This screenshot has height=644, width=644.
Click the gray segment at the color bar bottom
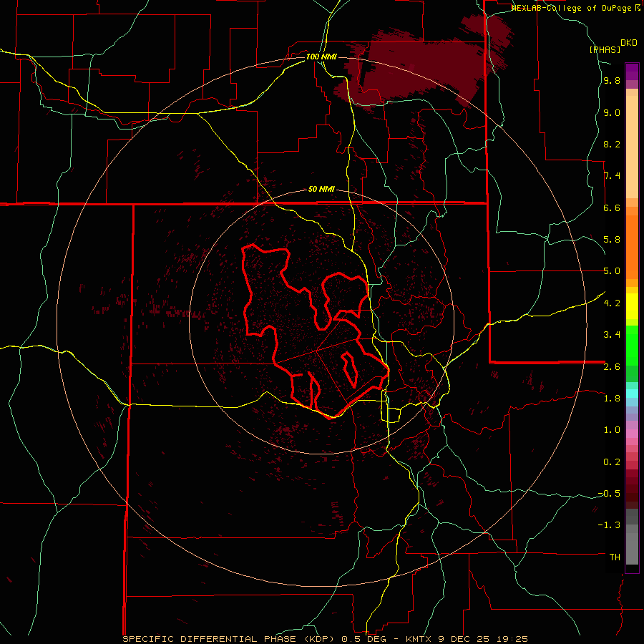[632, 536]
